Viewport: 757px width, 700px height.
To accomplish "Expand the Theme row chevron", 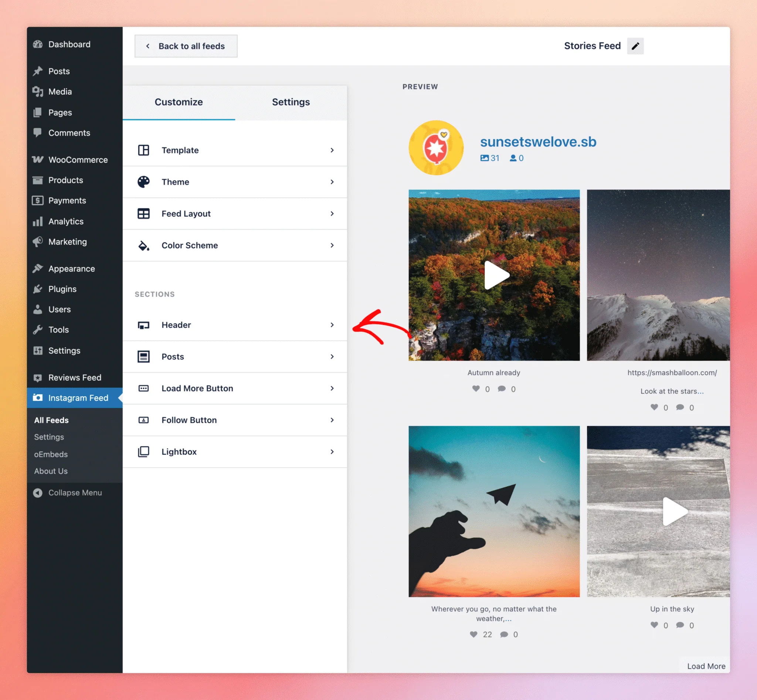I will [x=332, y=182].
